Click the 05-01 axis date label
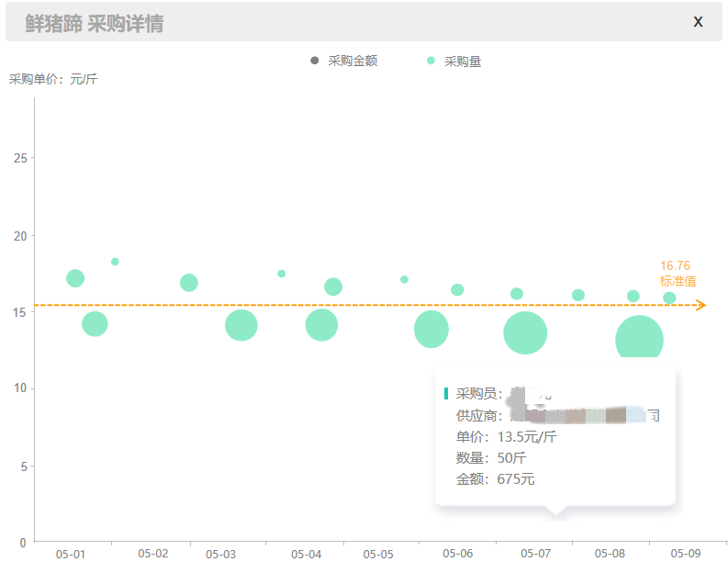 70,555
